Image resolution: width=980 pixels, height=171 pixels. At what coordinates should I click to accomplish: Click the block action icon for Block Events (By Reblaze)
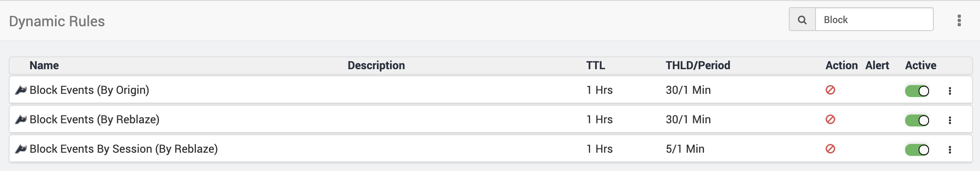(x=830, y=119)
